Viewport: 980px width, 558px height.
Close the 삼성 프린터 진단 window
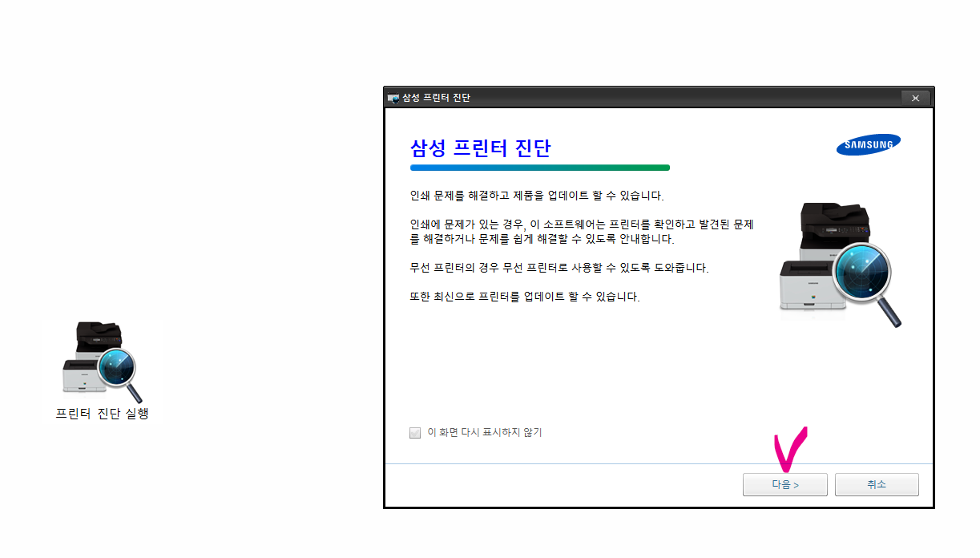(915, 98)
